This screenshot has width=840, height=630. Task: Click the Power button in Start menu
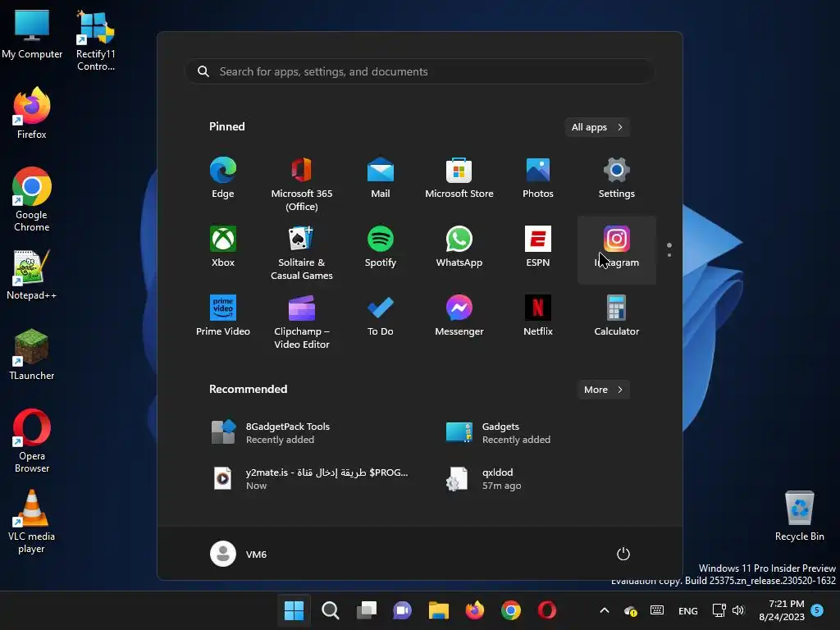point(623,554)
